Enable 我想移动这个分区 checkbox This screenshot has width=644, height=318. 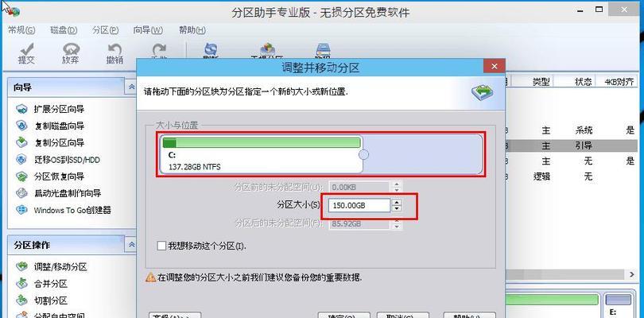pos(161,246)
